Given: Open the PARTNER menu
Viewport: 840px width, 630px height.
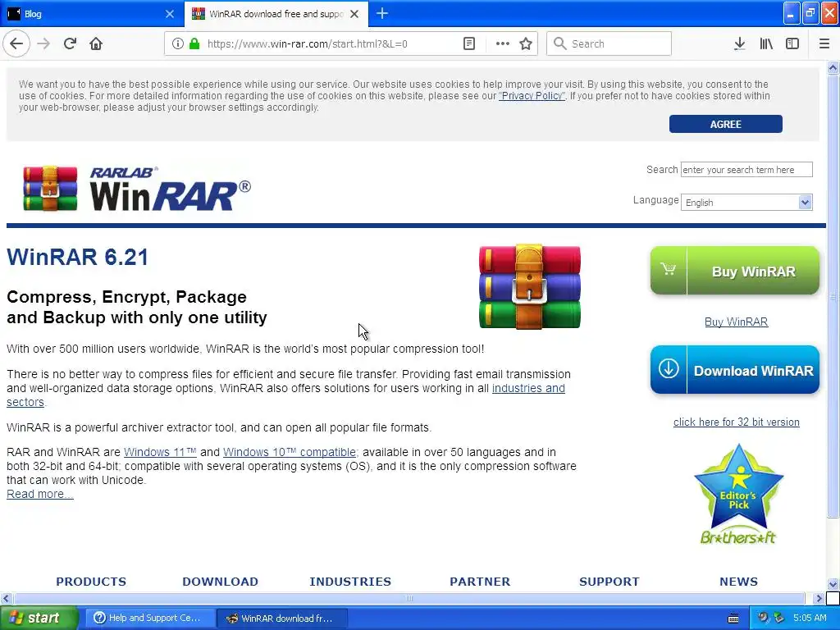Looking at the screenshot, I should point(480,582).
